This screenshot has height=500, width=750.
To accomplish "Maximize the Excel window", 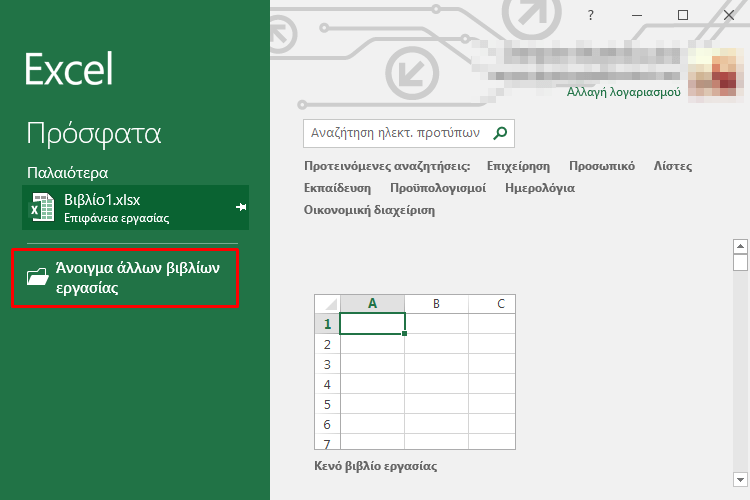I will coord(683,15).
